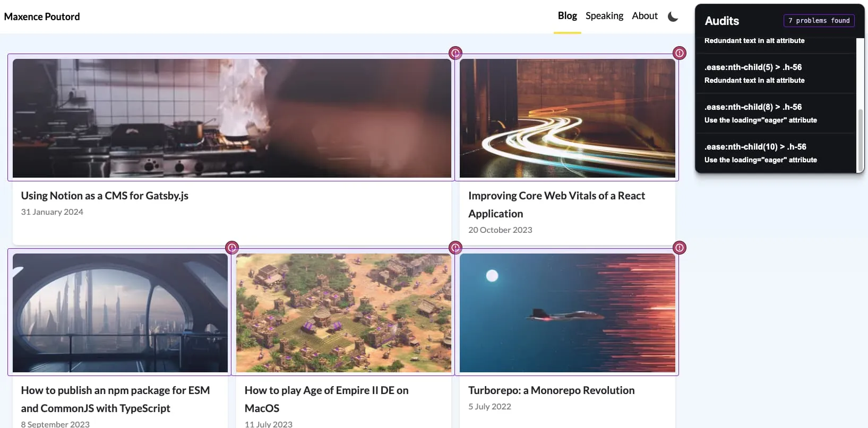Select the .ease:nth-child(8) loading eager audit entry
868x428 pixels.
(x=776, y=113)
